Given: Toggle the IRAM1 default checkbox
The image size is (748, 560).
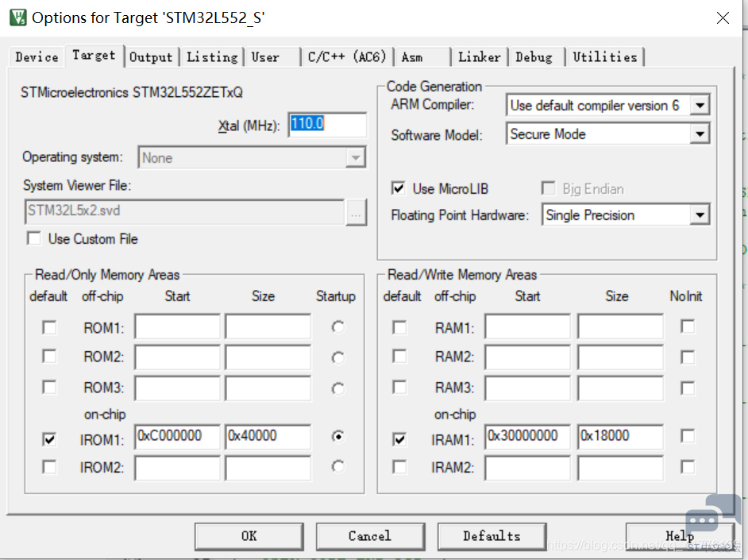Looking at the screenshot, I should tap(399, 438).
